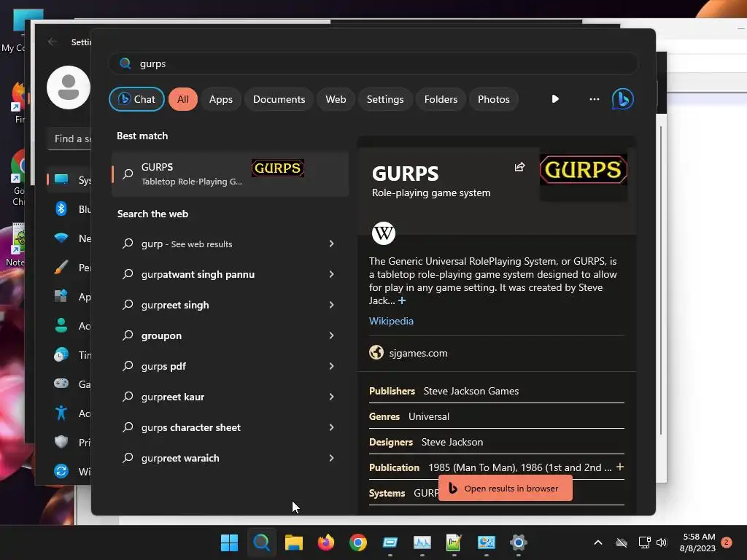Click the GURPS logo thumbnail in Best match

(x=278, y=168)
